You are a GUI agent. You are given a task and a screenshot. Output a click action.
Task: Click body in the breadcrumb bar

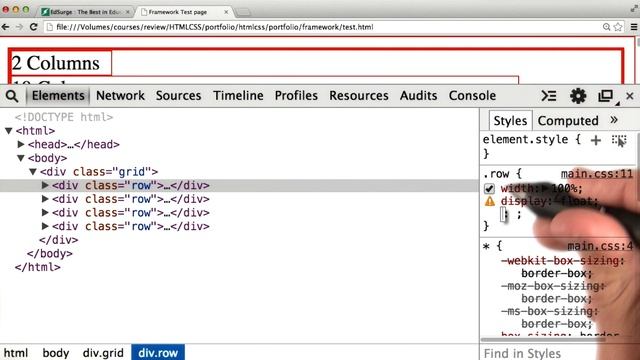(56, 353)
